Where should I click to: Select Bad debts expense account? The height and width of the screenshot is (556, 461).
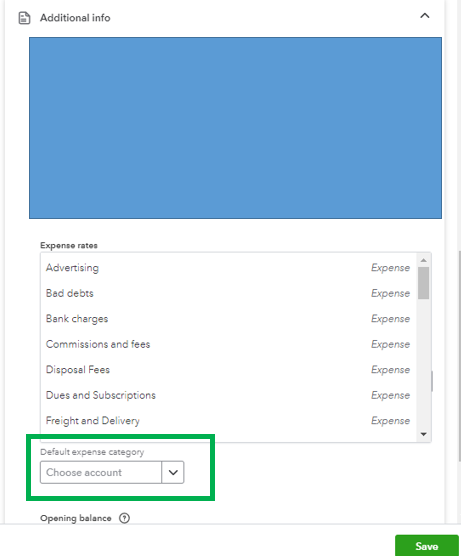(228, 293)
